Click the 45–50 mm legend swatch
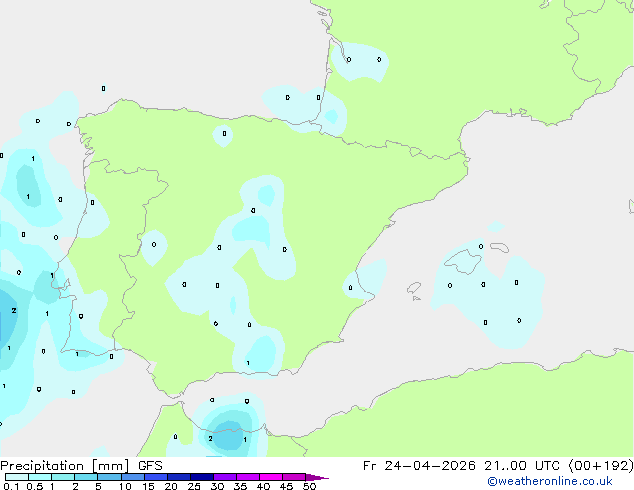634x490 pixels. click(294, 477)
